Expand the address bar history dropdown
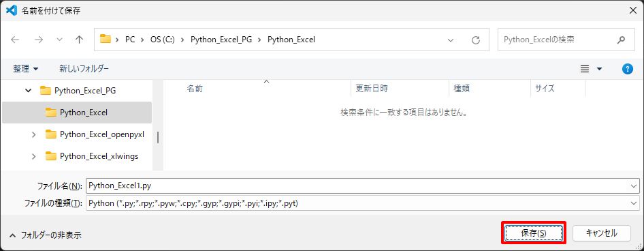Image resolution: width=644 pixels, height=251 pixels. (451, 40)
